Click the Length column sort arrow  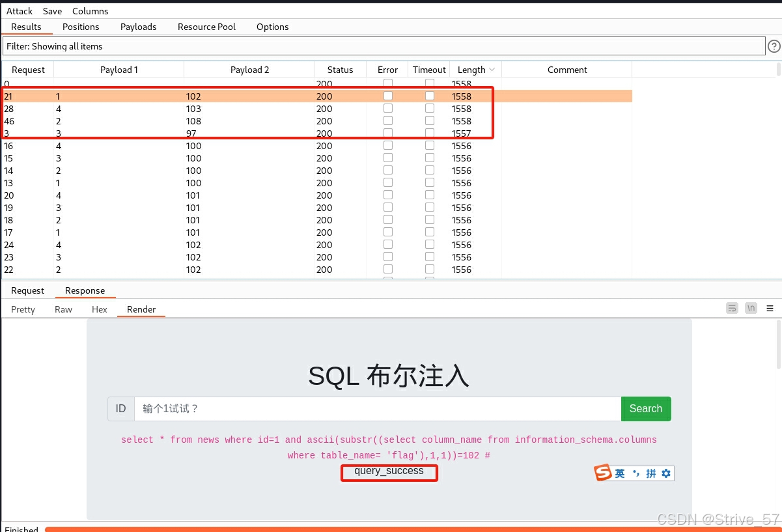tap(492, 70)
